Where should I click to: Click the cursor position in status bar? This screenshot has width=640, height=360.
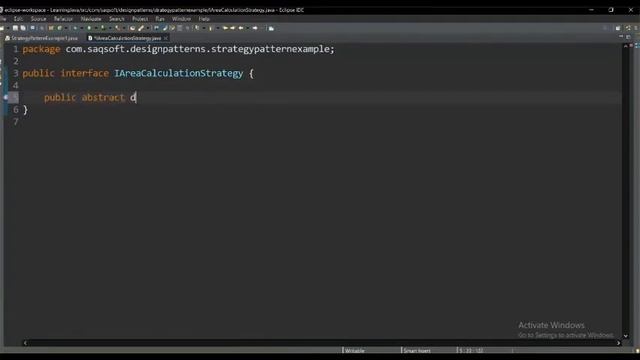(x=471, y=351)
